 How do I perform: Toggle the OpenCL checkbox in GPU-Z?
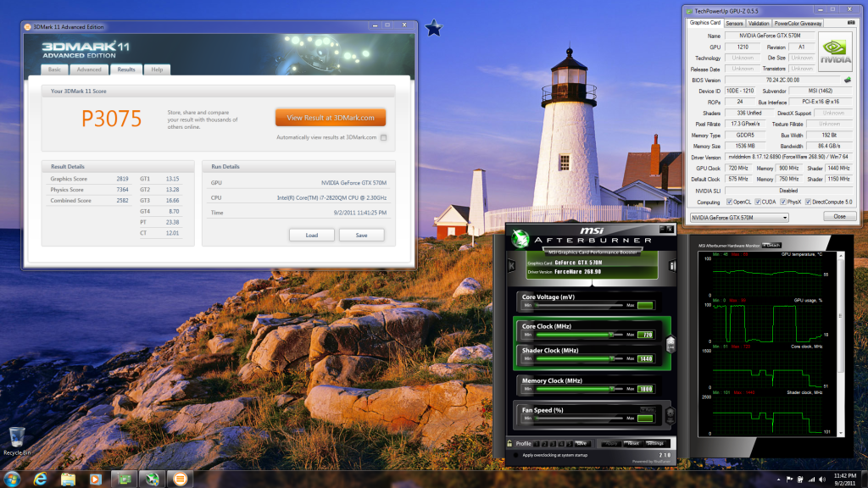pos(729,202)
